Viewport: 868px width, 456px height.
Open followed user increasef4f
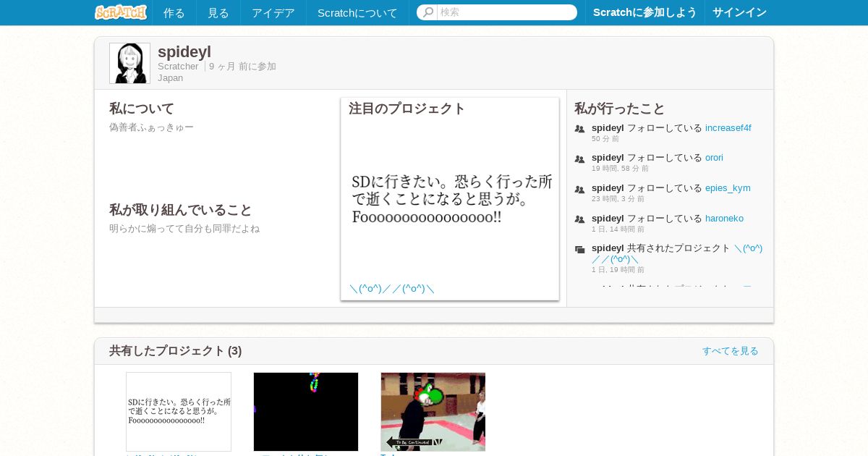point(728,127)
